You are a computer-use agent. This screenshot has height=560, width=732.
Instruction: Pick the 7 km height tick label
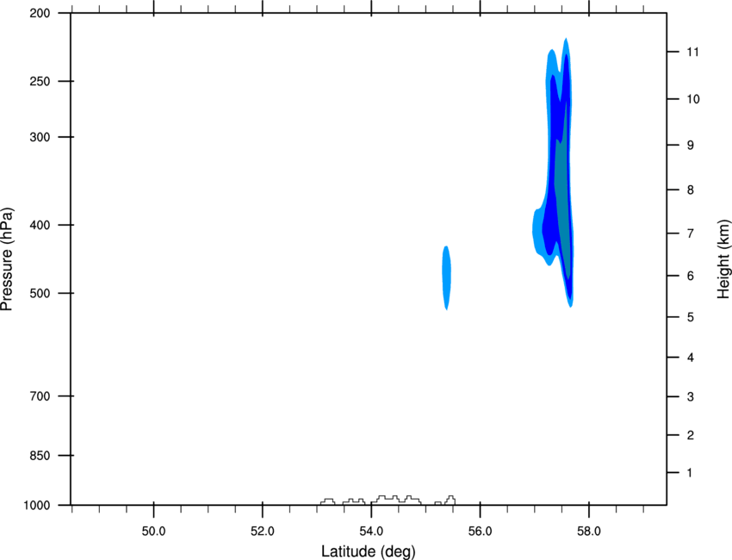[691, 233]
